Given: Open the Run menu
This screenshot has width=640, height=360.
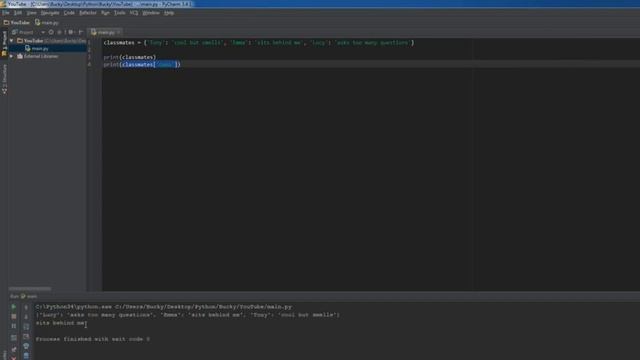Looking at the screenshot, I should click(105, 13).
